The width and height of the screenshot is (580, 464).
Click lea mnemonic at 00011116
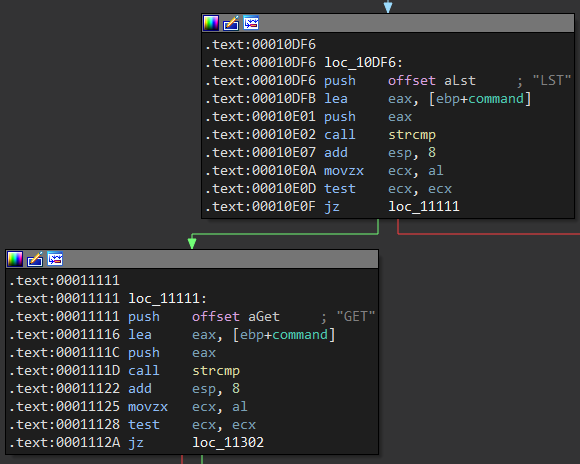(139, 335)
